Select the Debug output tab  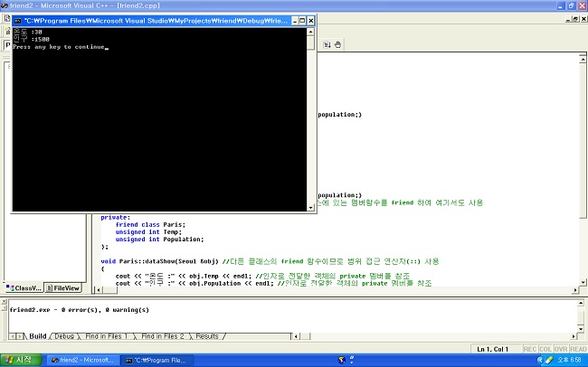65,336
